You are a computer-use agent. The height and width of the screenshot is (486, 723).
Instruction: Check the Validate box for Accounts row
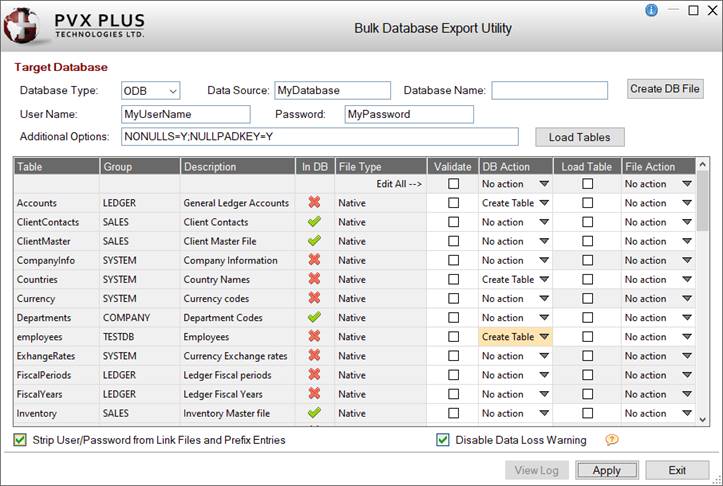(x=454, y=203)
